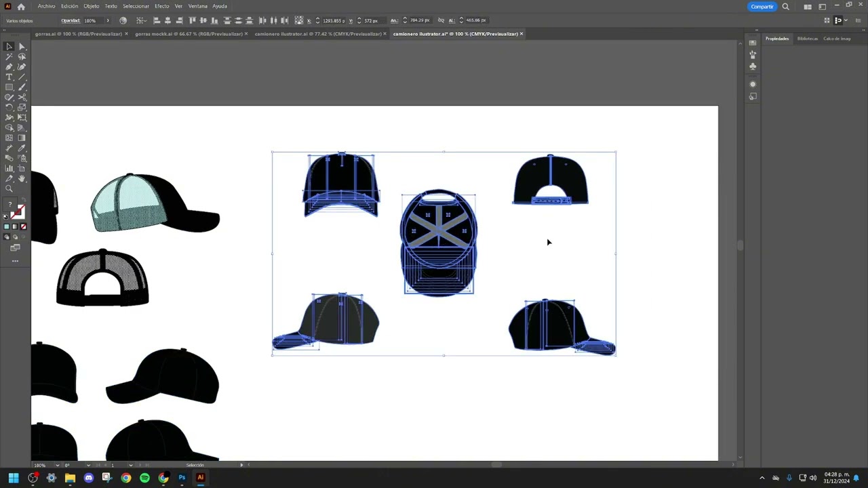The height and width of the screenshot is (488, 868).
Task: Click the X position input field
Action: pos(332,20)
